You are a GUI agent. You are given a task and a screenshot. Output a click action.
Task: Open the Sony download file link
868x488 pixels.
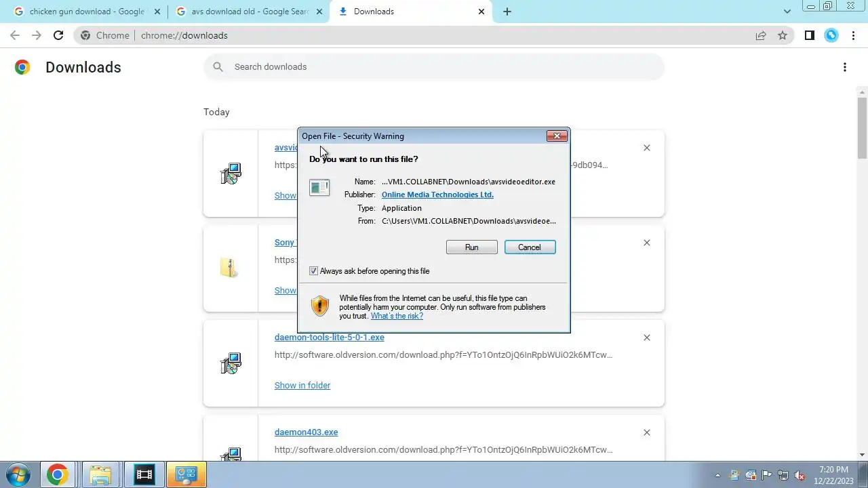pyautogui.click(x=285, y=242)
